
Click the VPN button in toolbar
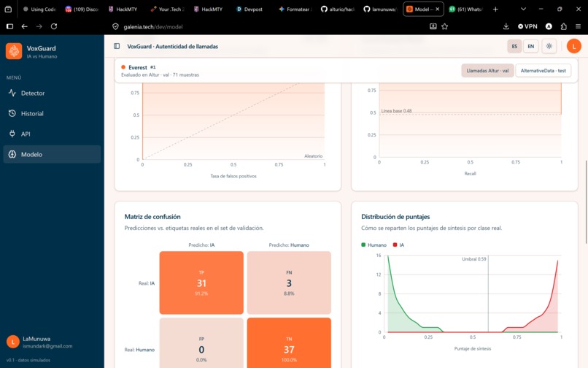click(527, 26)
